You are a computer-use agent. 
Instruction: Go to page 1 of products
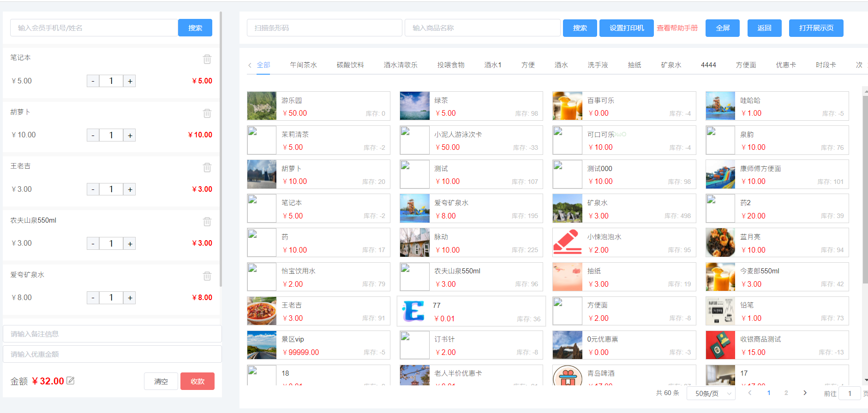769,393
